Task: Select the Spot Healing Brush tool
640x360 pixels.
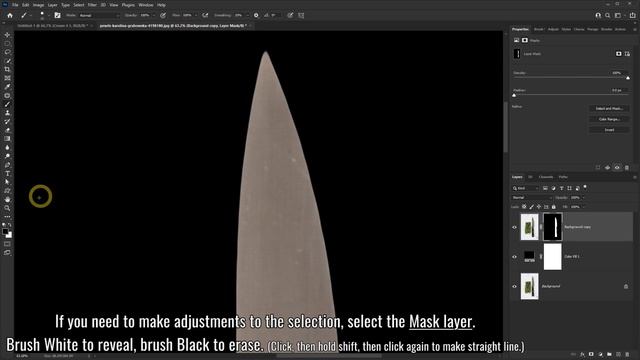Action: coord(7,96)
